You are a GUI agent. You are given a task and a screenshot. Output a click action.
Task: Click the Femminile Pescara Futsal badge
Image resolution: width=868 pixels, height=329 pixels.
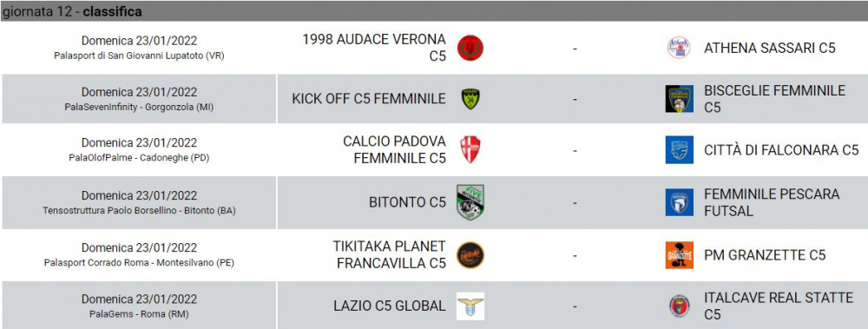680,203
